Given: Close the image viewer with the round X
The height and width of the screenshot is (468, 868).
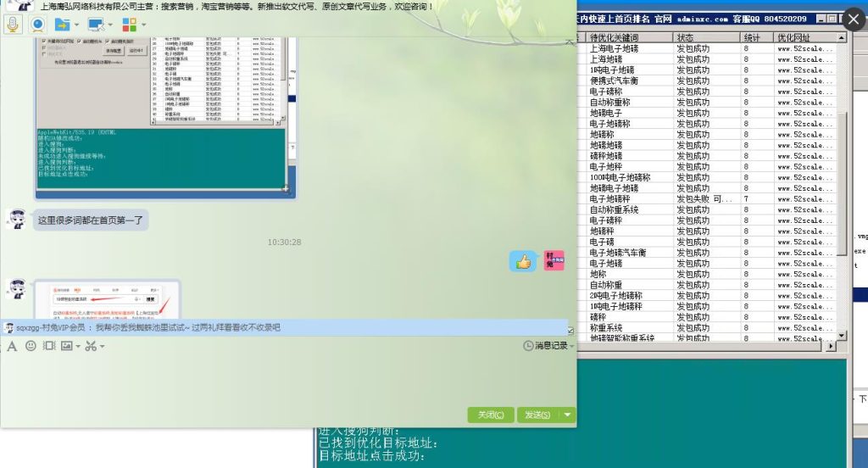Looking at the screenshot, I should (854, 20).
